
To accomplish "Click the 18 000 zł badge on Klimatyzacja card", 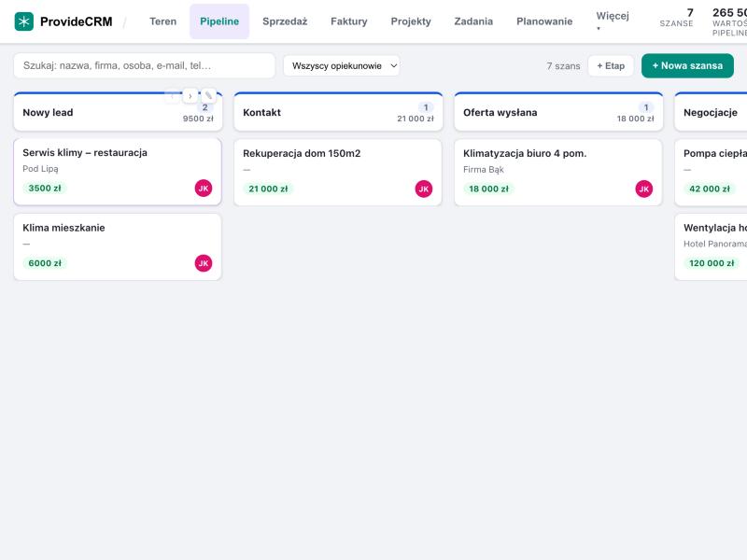I will tap(488, 189).
